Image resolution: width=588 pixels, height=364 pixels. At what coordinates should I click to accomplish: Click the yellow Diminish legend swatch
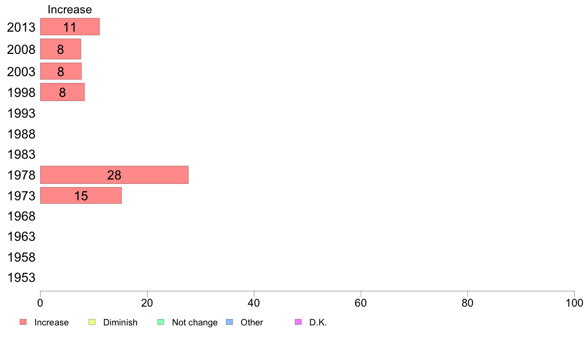tap(92, 322)
